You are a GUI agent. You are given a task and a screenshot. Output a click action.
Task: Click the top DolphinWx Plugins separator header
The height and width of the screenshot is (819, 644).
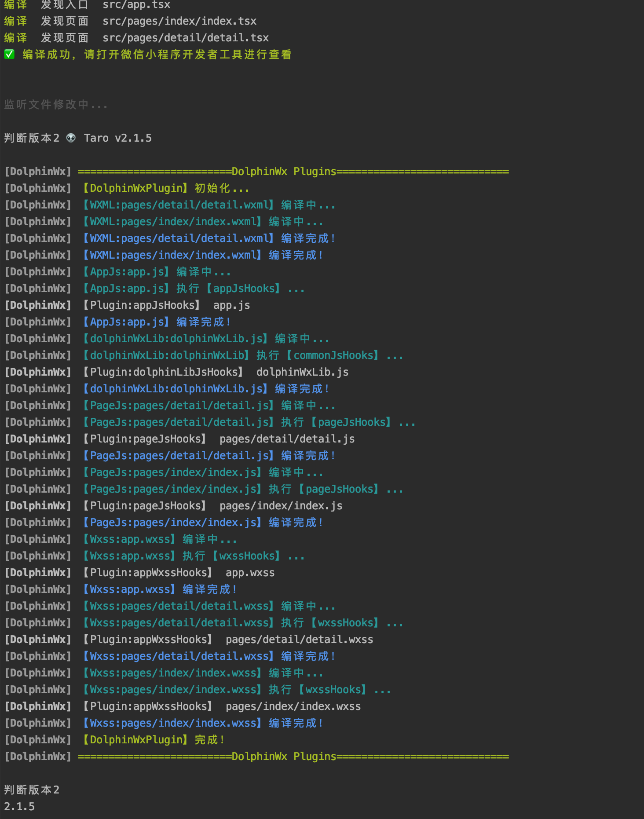point(256,172)
